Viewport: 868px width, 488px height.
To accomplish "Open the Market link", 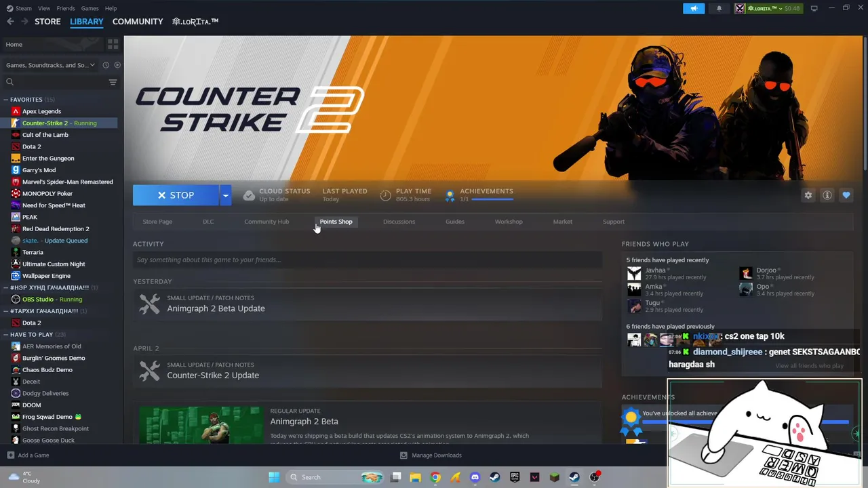I will [x=562, y=222].
